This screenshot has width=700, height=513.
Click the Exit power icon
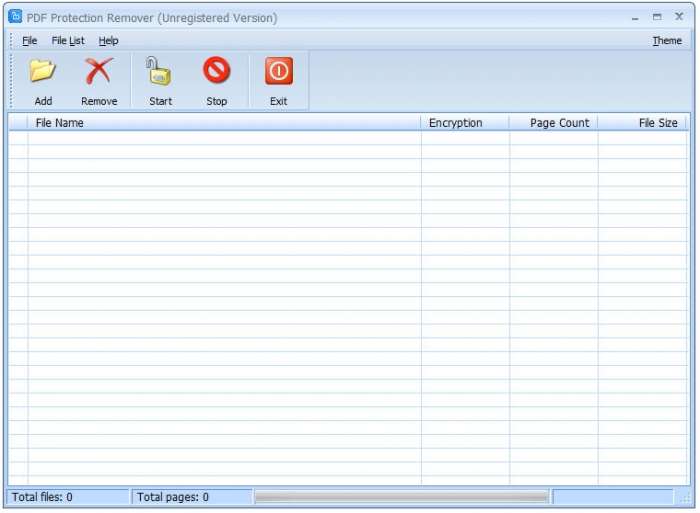[279, 71]
